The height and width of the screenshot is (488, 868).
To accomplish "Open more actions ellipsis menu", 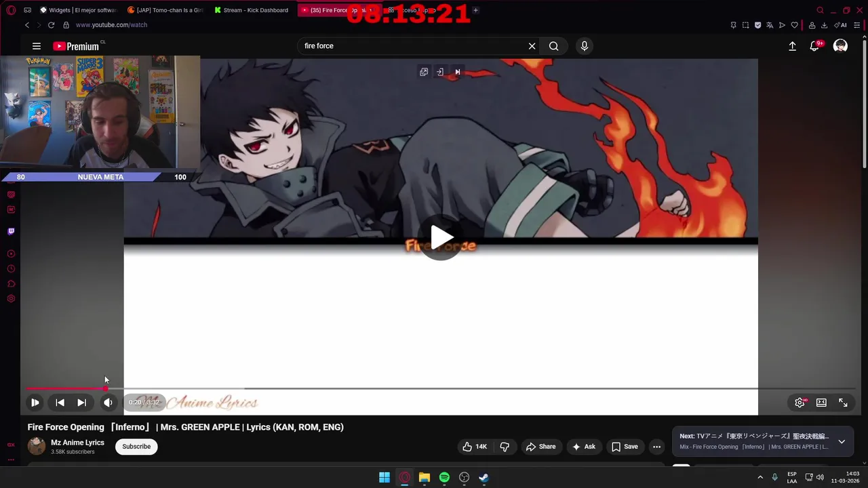I will click(x=656, y=447).
